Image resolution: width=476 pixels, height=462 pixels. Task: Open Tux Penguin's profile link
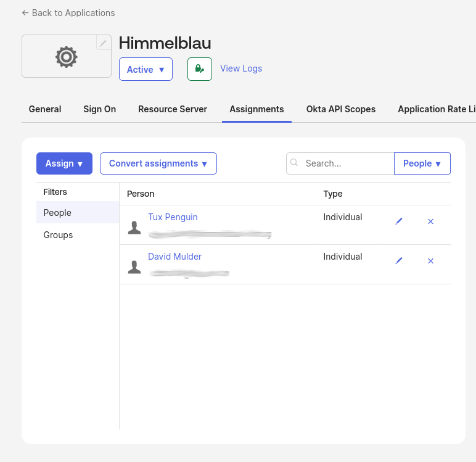tap(173, 217)
